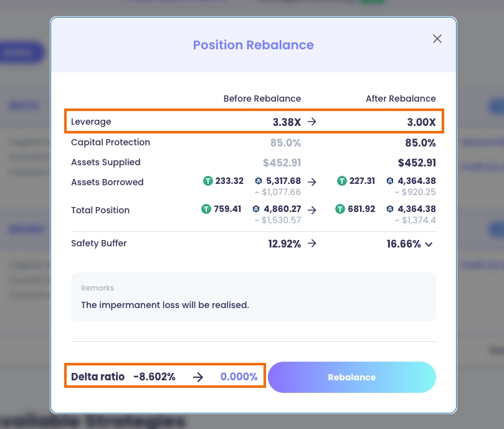This screenshot has height=429, width=504.
Task: Click the arrow in the Leverage row
Action: (312, 122)
